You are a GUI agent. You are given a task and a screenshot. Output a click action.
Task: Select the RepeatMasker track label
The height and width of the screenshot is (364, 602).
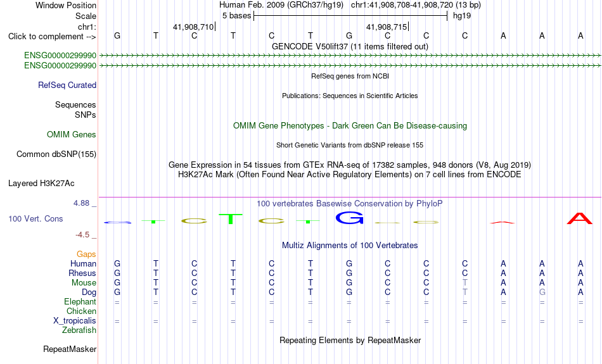[70, 349]
